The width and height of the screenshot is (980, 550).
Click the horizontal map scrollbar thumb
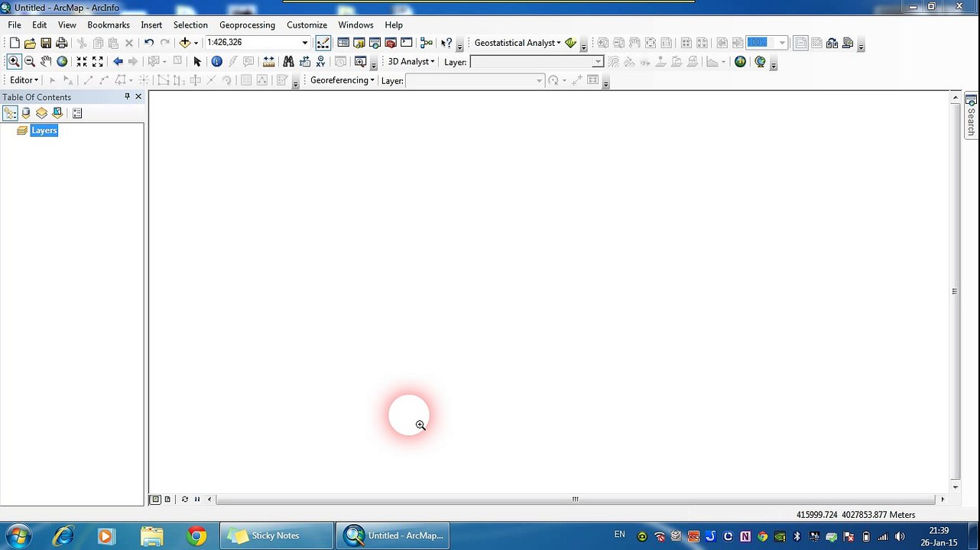coord(575,500)
